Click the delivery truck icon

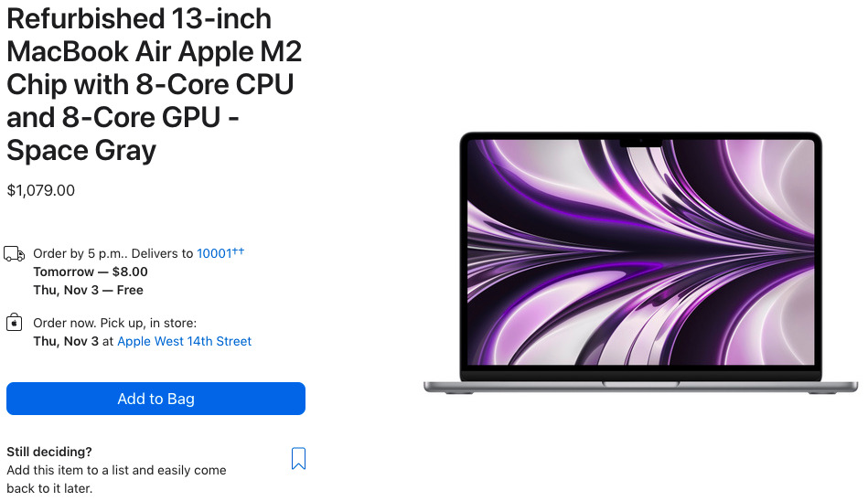pyautogui.click(x=15, y=254)
